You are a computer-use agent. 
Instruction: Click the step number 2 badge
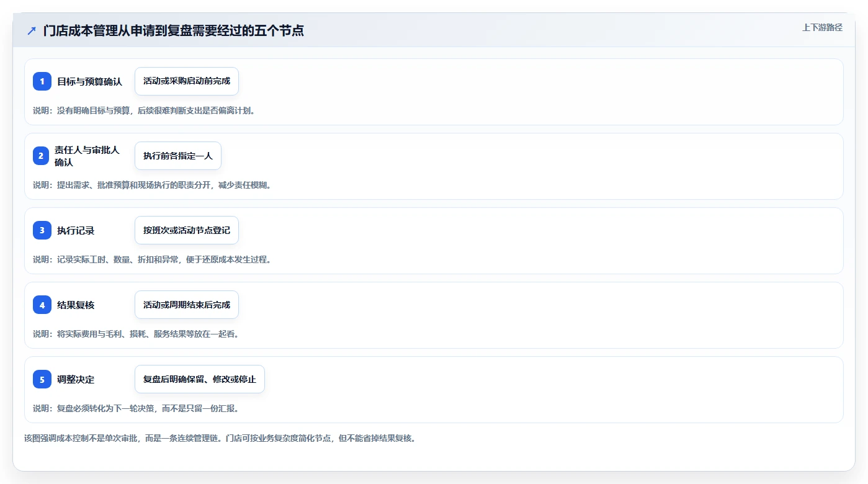click(41, 156)
